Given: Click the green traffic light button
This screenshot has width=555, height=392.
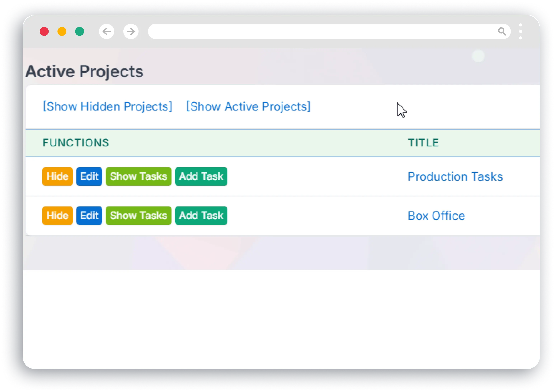Looking at the screenshot, I should pos(79,31).
